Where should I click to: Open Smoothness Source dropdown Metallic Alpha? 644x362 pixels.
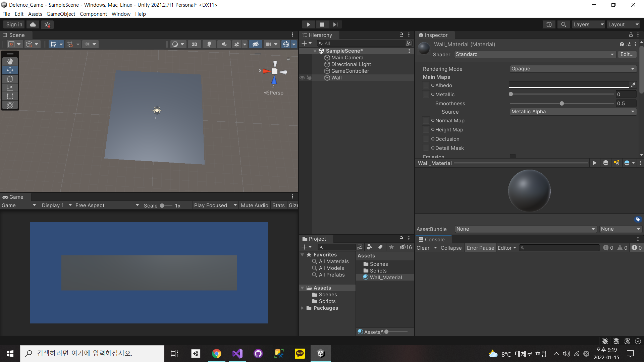point(573,112)
